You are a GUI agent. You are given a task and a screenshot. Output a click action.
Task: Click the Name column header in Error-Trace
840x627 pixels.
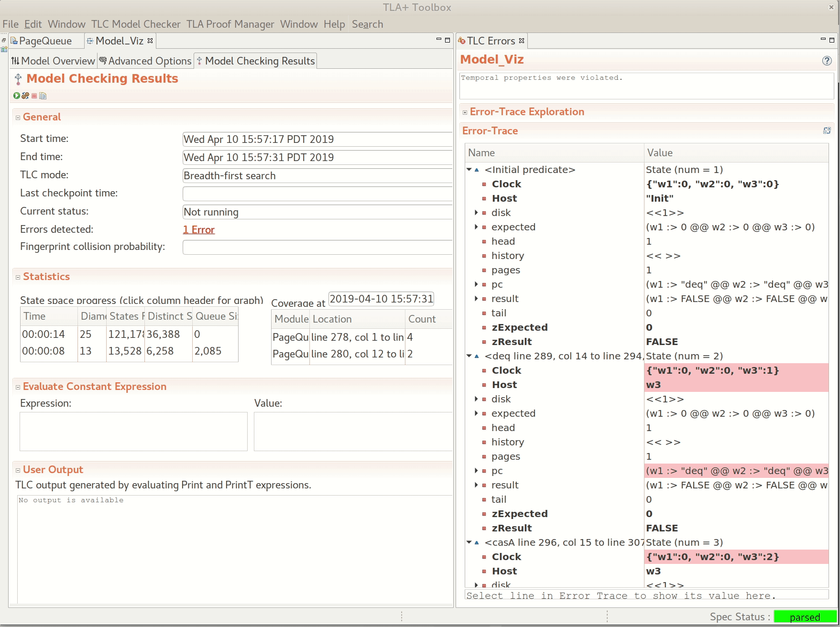555,153
